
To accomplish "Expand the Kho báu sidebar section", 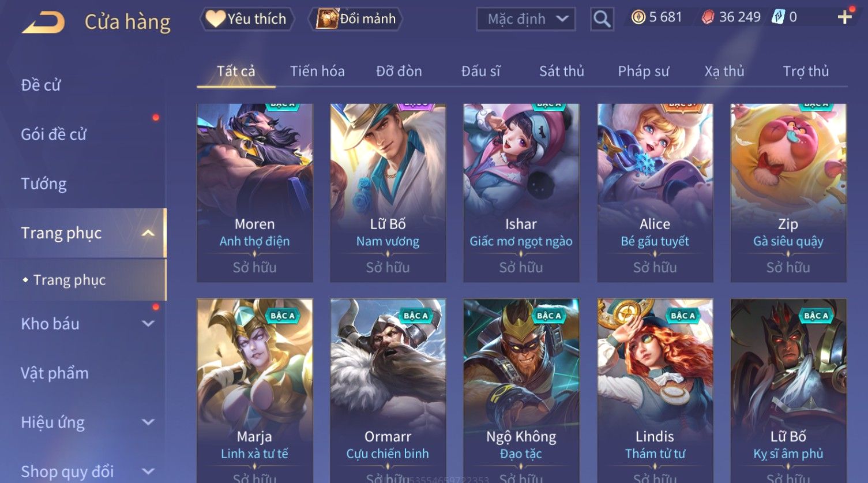I will [148, 324].
